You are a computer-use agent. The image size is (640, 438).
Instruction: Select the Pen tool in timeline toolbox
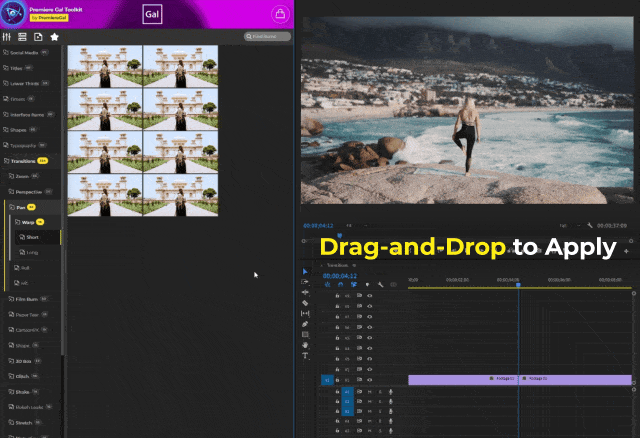(305, 324)
